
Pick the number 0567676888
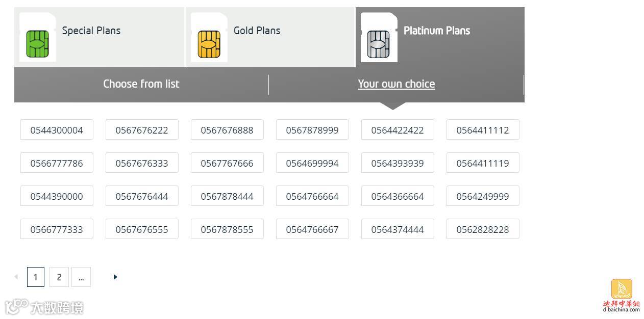point(227,130)
